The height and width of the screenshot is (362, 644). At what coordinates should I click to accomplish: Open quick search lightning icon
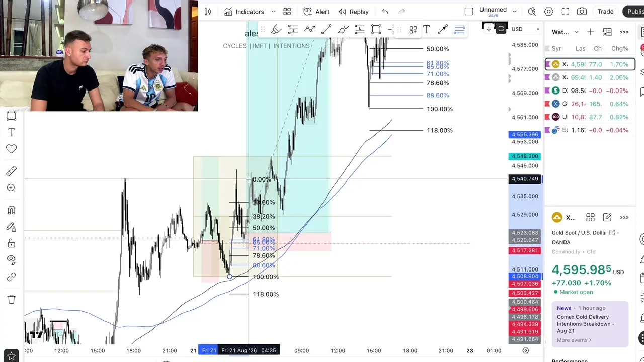click(532, 12)
